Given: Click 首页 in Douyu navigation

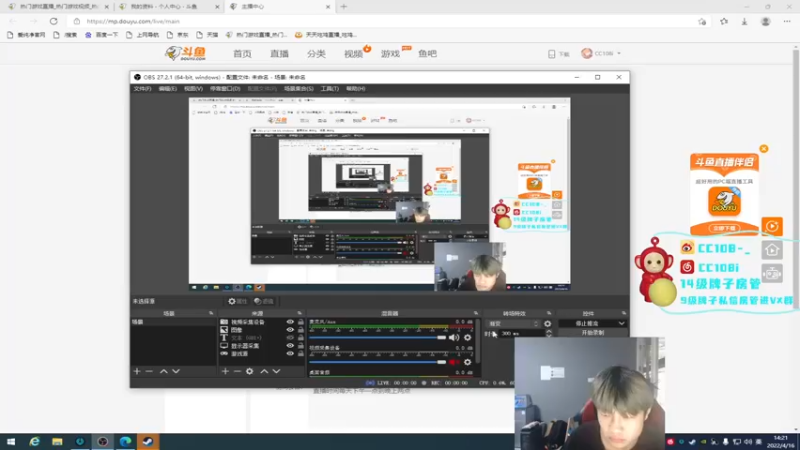Looking at the screenshot, I should (242, 54).
